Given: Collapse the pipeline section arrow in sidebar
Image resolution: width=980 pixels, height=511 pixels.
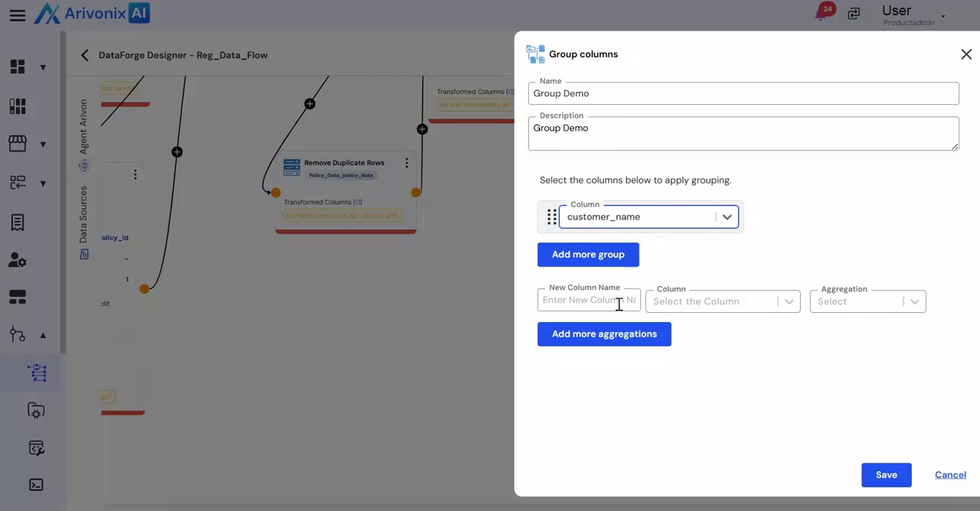Looking at the screenshot, I should 43,335.
